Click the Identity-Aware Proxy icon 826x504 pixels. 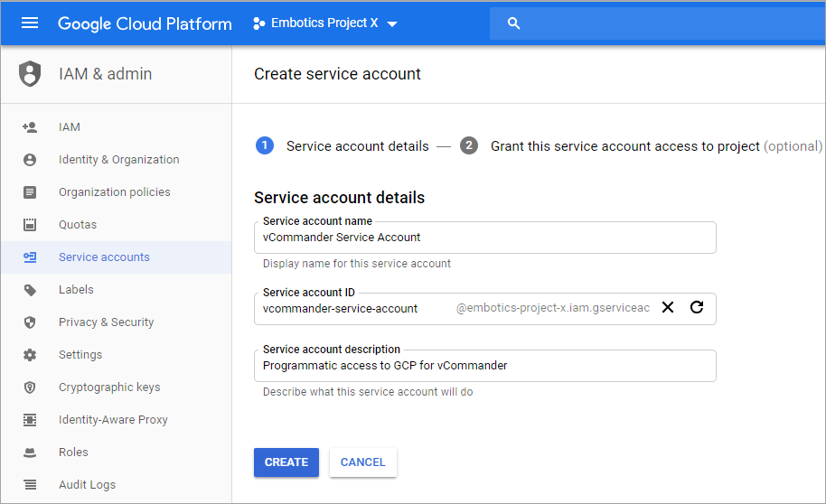point(30,420)
